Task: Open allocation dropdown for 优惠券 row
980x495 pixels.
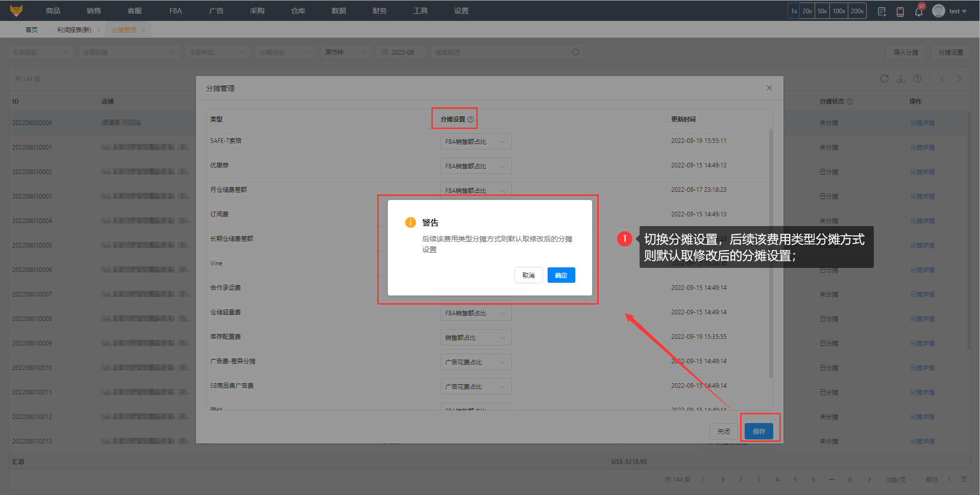Action: point(476,166)
